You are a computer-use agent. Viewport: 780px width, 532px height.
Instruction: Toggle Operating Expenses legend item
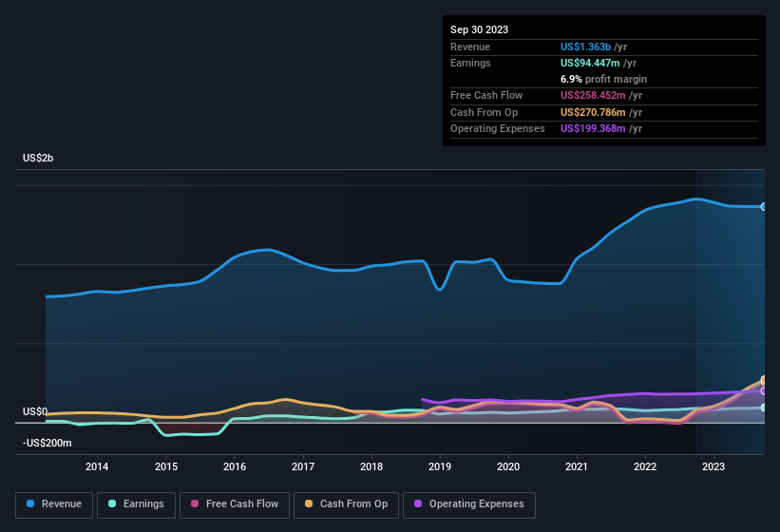pyautogui.click(x=468, y=503)
